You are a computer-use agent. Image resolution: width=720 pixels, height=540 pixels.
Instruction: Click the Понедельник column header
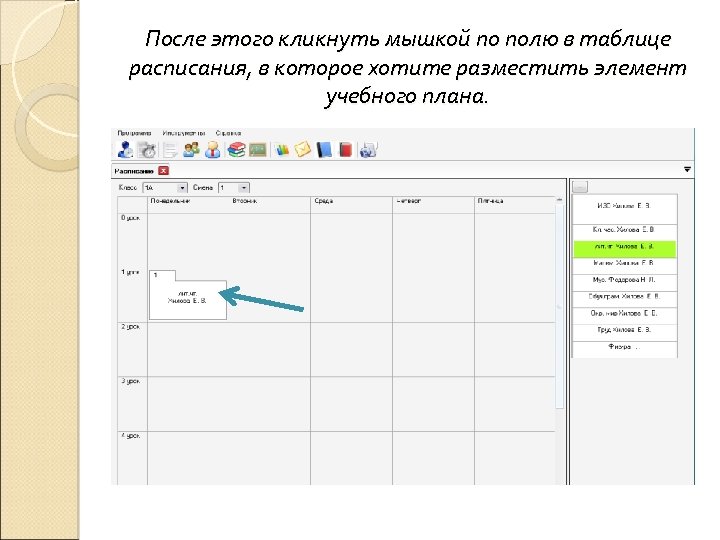click(x=170, y=201)
